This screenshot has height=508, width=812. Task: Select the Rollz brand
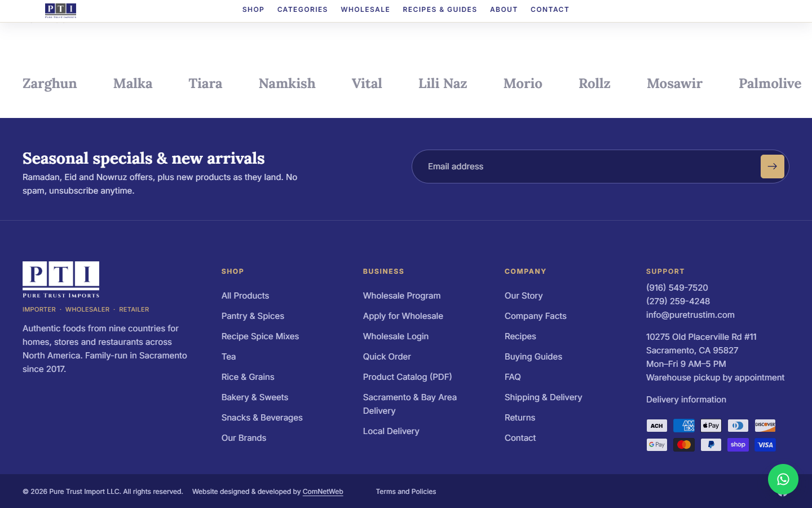(x=594, y=84)
